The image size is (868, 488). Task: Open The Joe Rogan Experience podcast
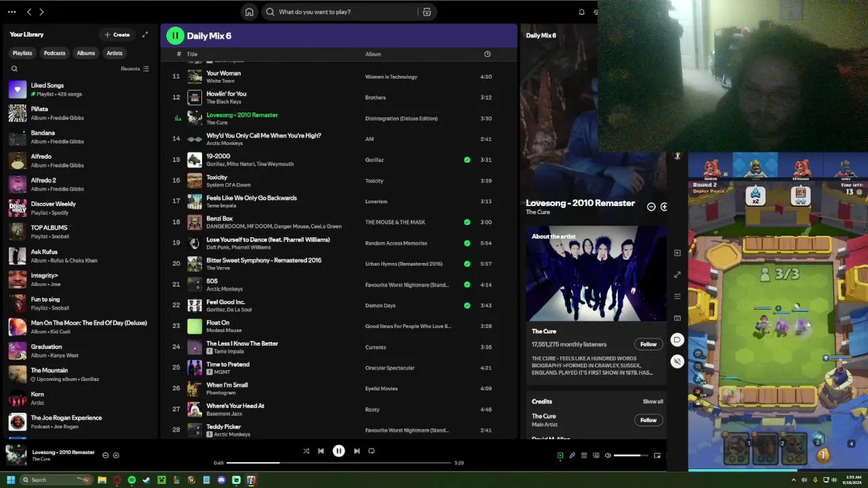point(80,422)
